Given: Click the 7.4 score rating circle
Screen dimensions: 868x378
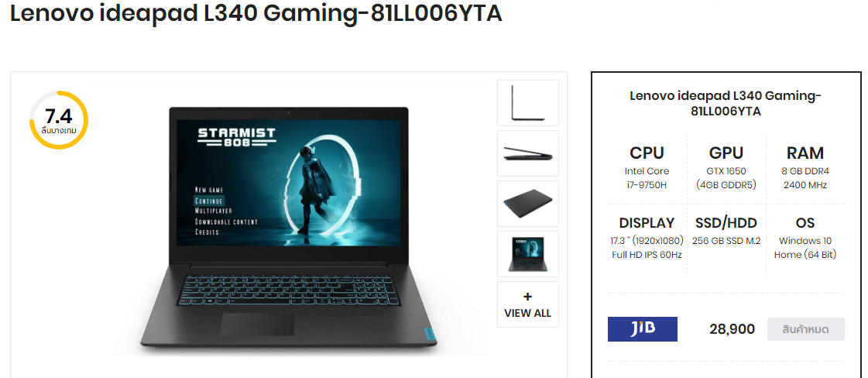Looking at the screenshot, I should pyautogui.click(x=58, y=120).
